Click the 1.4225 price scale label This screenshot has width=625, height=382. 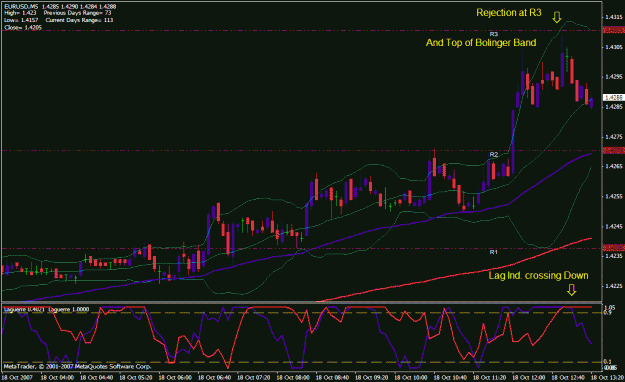614,286
